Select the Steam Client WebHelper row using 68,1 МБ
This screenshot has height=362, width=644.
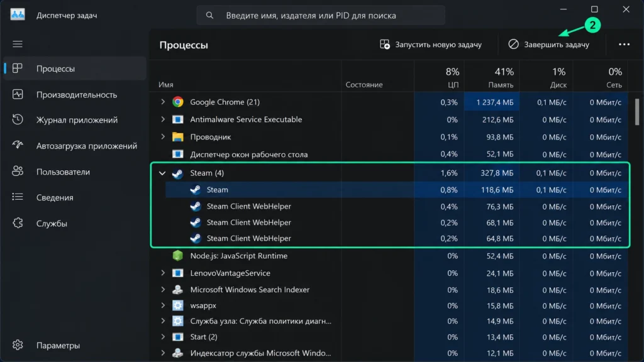[x=389, y=222]
